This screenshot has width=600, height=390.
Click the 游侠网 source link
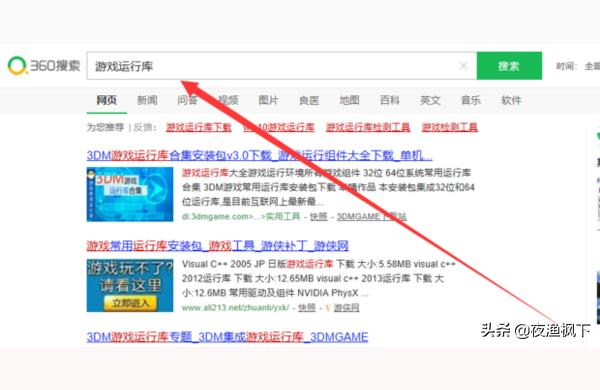pyautogui.click(x=346, y=307)
